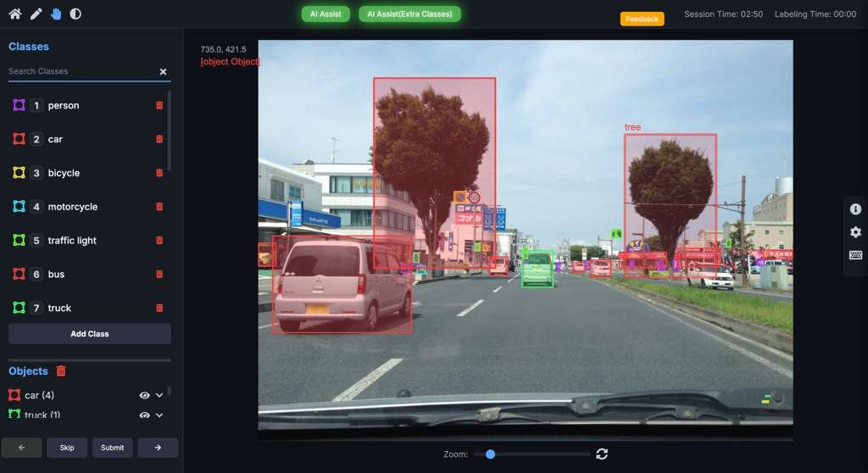
Task: Reset zoom with the refresh icon
Action: (x=602, y=454)
